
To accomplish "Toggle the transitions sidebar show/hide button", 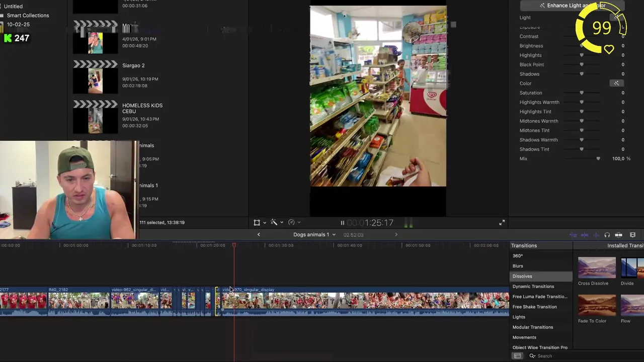I will point(517,356).
